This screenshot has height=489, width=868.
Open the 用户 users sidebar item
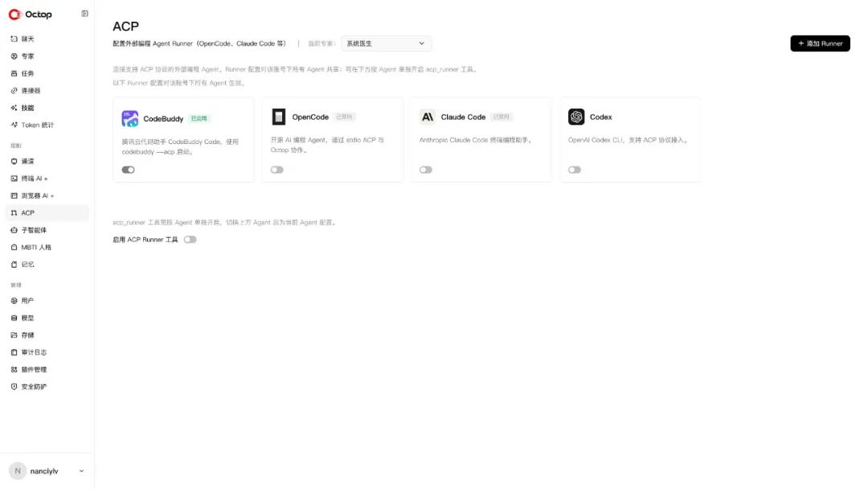(47, 301)
